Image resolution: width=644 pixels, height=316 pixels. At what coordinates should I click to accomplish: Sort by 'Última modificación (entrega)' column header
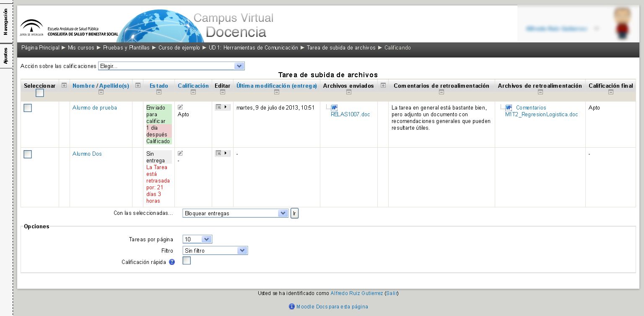276,86
